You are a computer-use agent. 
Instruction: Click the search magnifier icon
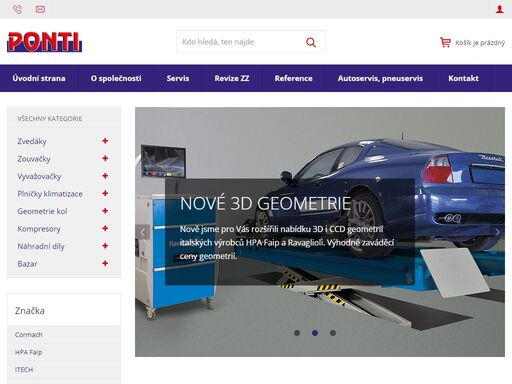[x=311, y=42]
